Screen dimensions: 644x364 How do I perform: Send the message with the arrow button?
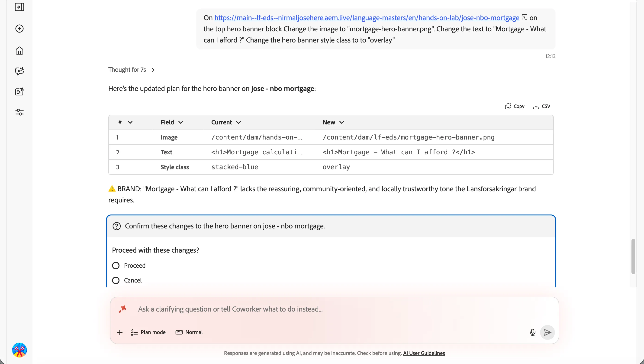[547, 332]
